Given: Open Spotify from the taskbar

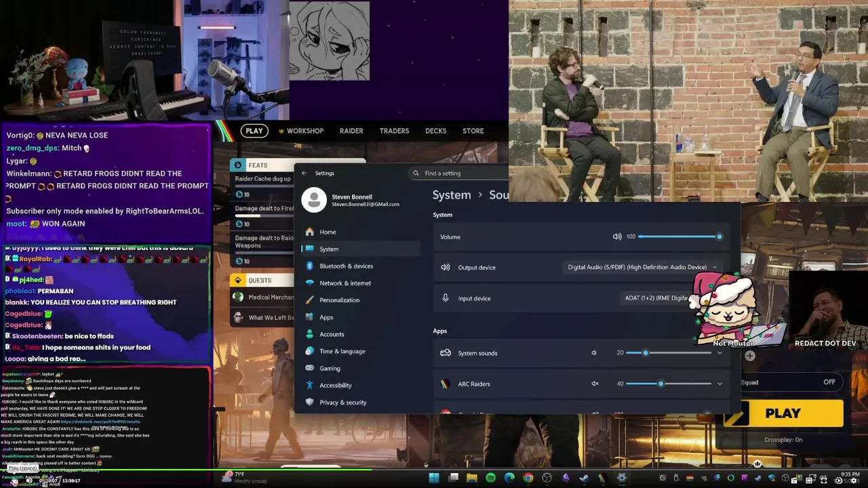Looking at the screenshot, I should pyautogui.click(x=490, y=478).
